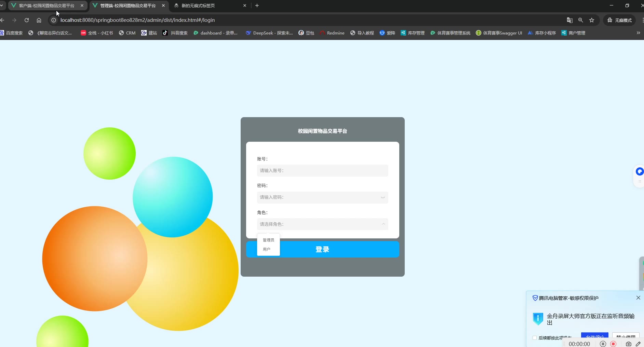Click the blue 登录 login button
644x347 pixels.
pyautogui.click(x=323, y=249)
